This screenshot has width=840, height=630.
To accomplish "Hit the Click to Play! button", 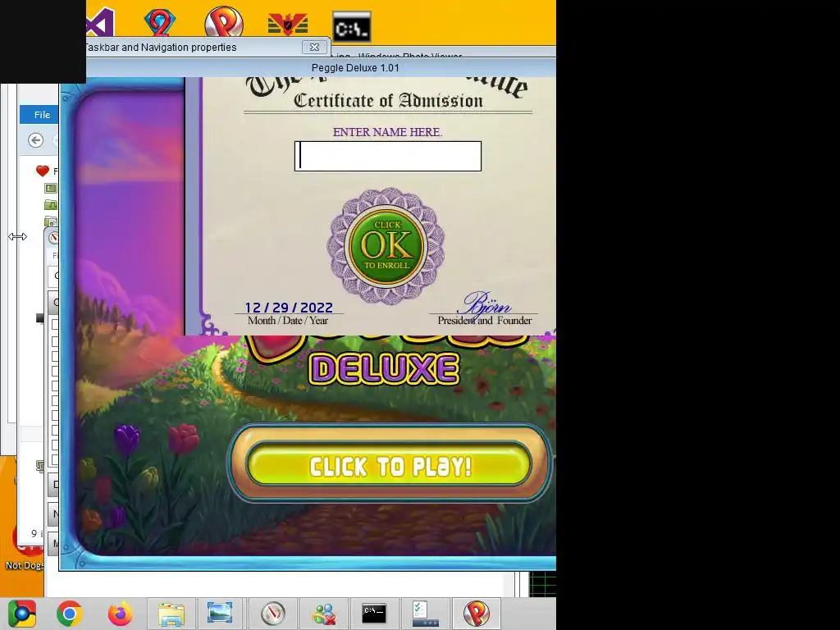I will [389, 464].
